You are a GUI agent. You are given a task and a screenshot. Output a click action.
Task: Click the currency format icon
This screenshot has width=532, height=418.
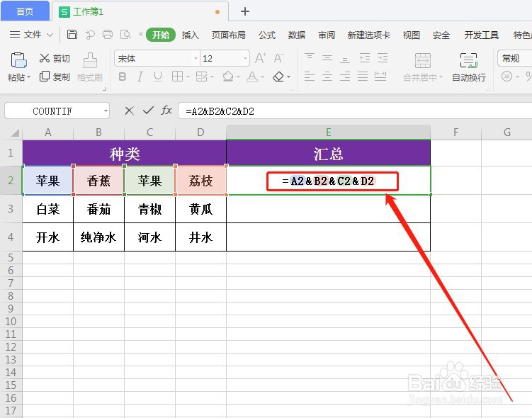click(507, 77)
